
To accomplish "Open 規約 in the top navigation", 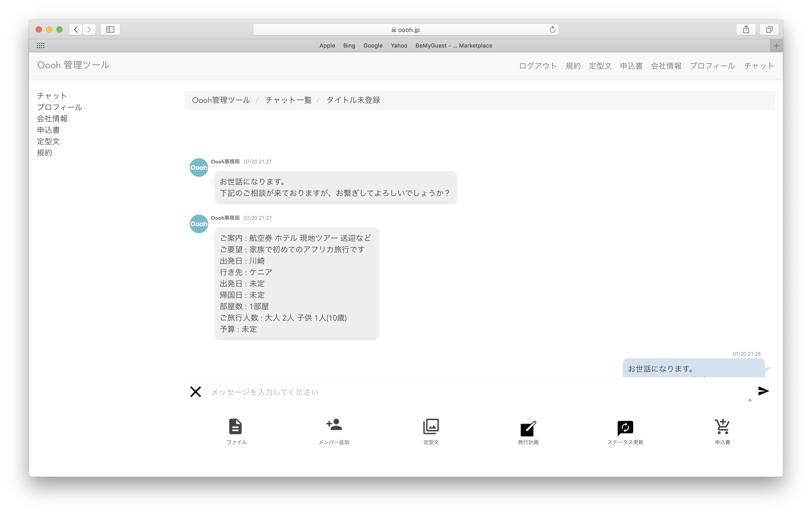I will [573, 66].
